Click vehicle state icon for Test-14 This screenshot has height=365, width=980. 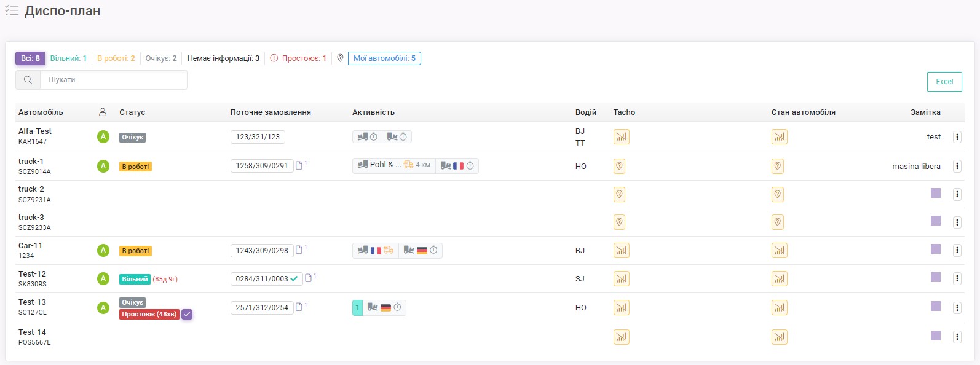(779, 337)
